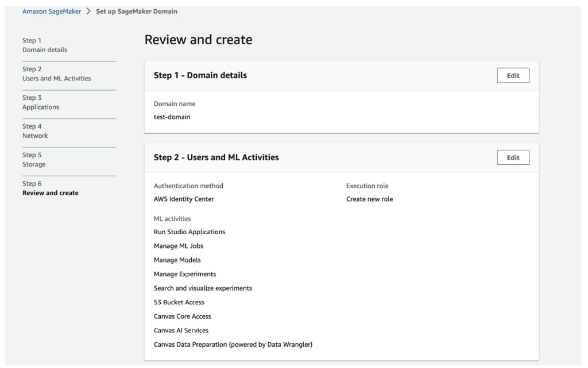Jump to Step 4 Network

[x=34, y=135]
